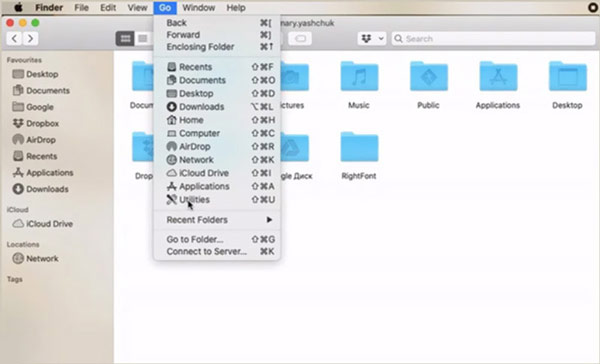
Task: Open the Edit menu
Action: [x=108, y=8]
